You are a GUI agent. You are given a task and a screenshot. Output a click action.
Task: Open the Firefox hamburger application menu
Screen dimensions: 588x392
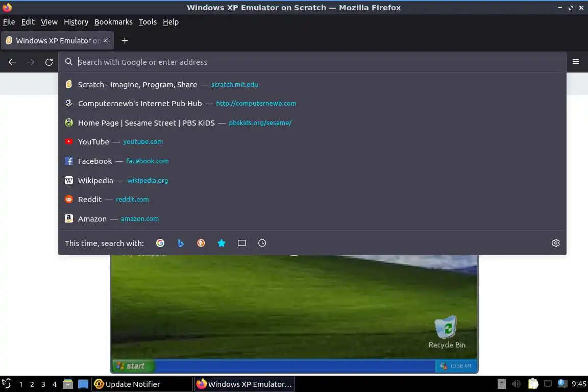pyautogui.click(x=576, y=62)
